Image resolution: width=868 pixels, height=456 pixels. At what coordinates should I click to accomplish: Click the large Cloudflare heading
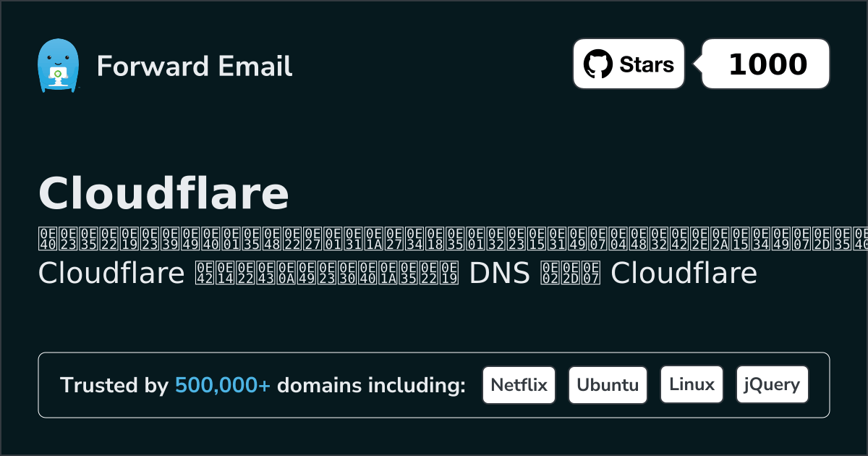pyautogui.click(x=163, y=193)
